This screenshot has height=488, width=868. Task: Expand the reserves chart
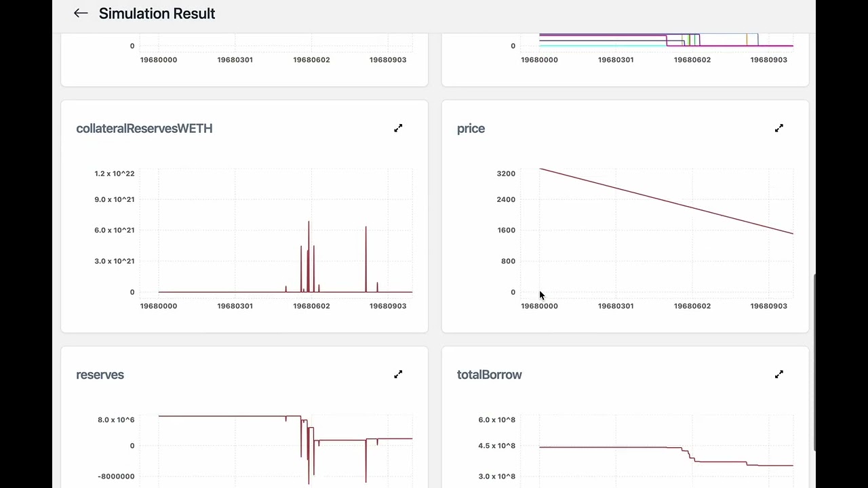click(398, 374)
